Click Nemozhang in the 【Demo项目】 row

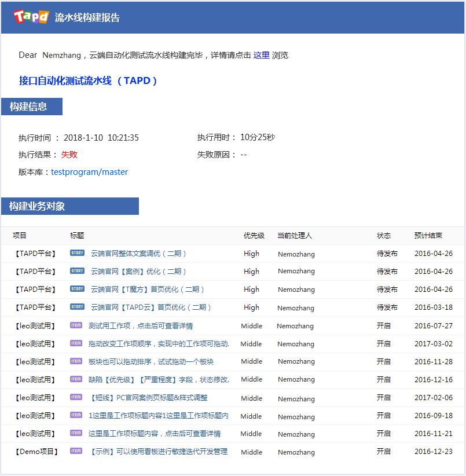[296, 452]
